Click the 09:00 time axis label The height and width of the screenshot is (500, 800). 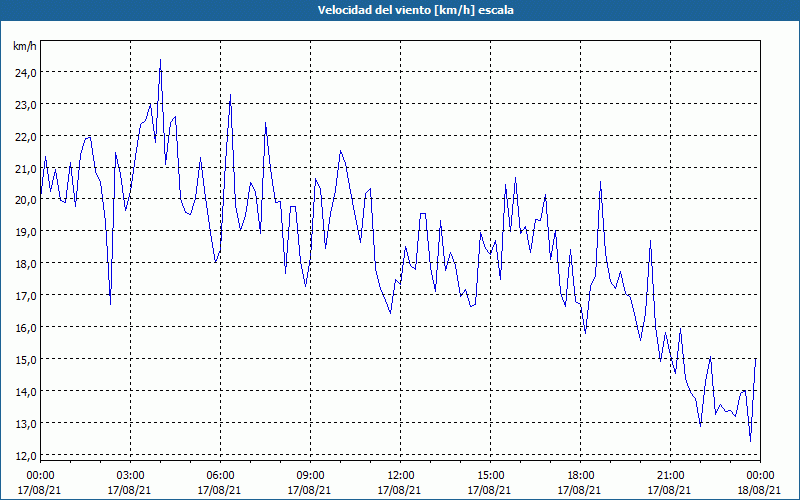pyautogui.click(x=310, y=476)
